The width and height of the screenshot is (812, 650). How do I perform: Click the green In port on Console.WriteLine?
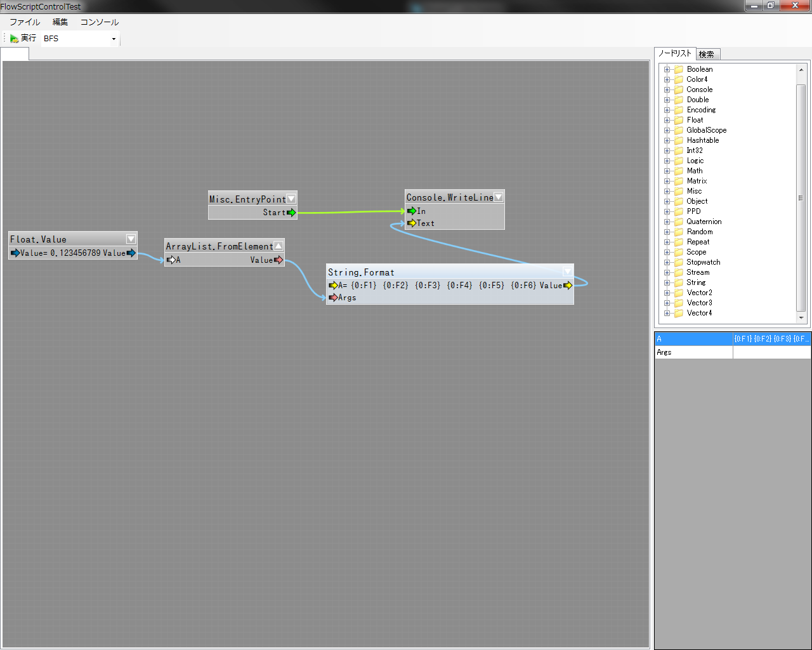(412, 211)
